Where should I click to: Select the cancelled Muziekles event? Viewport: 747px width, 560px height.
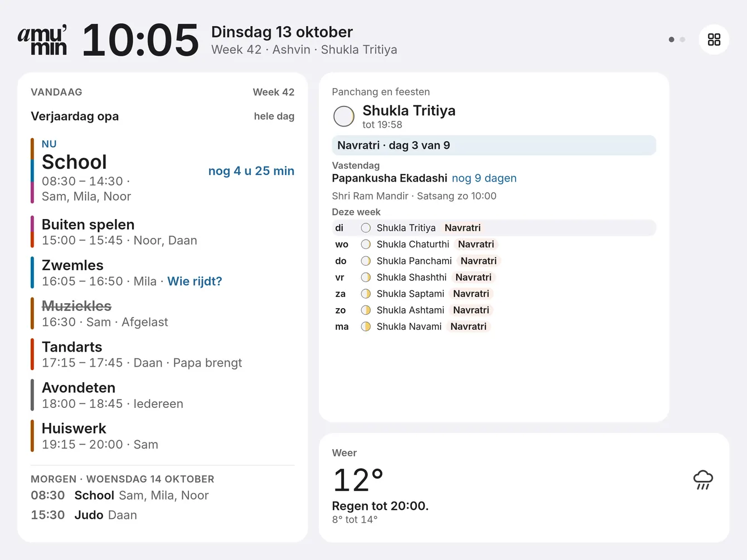[162, 313]
